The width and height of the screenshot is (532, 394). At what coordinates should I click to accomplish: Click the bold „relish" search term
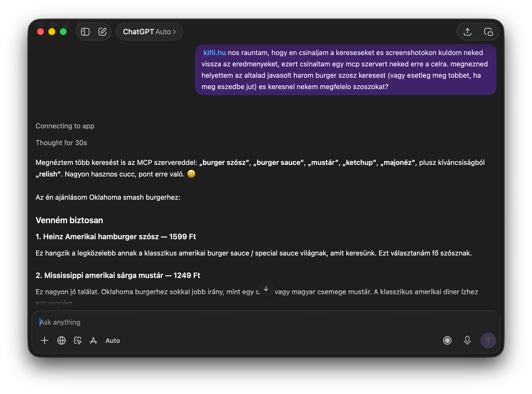pos(48,174)
